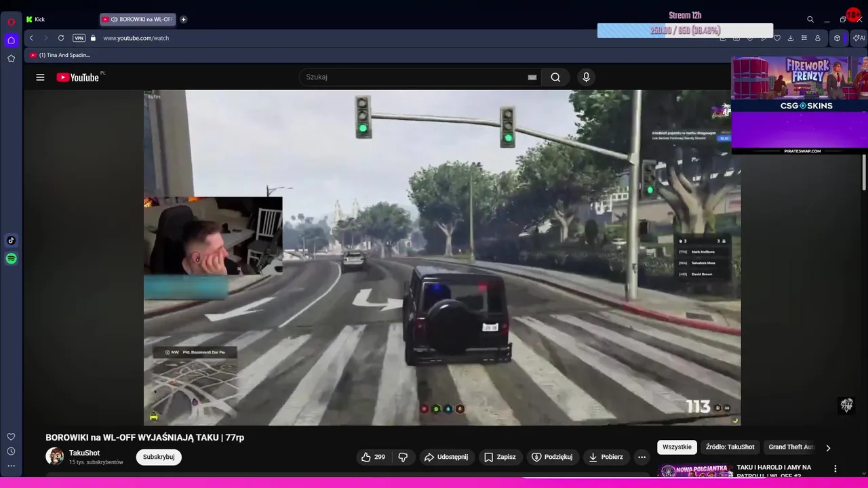Like the video (299 likes)
The width and height of the screenshot is (868, 488).
[373, 457]
